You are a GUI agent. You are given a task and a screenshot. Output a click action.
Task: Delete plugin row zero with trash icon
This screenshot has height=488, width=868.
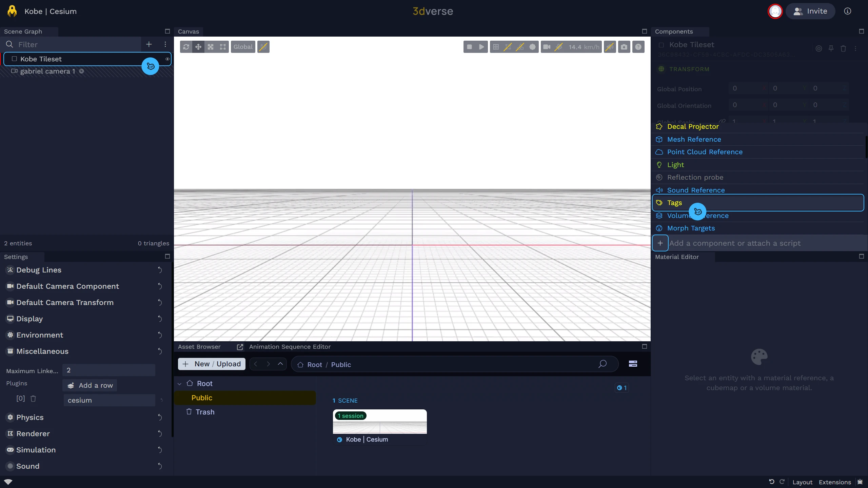(x=33, y=399)
